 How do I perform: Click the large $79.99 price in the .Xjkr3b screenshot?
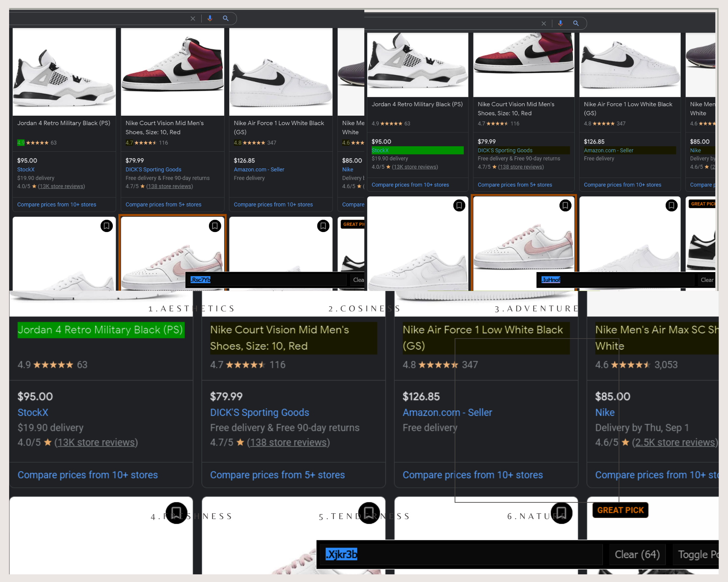tap(226, 396)
